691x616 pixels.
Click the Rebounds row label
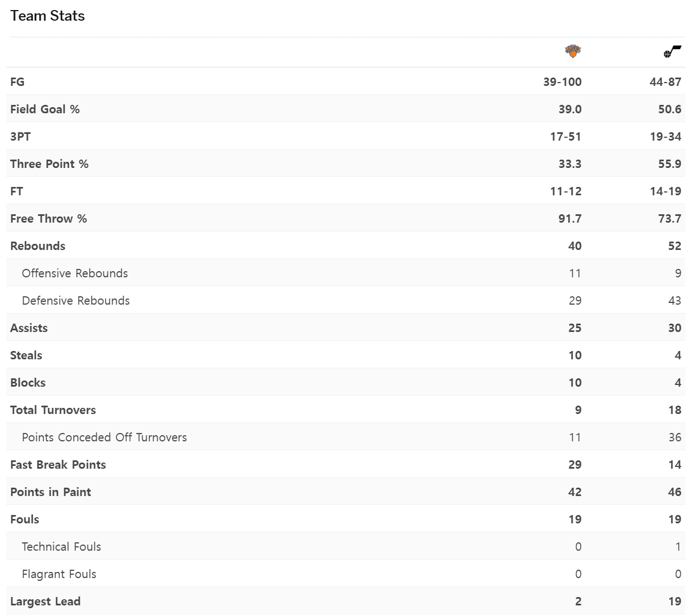(x=37, y=246)
